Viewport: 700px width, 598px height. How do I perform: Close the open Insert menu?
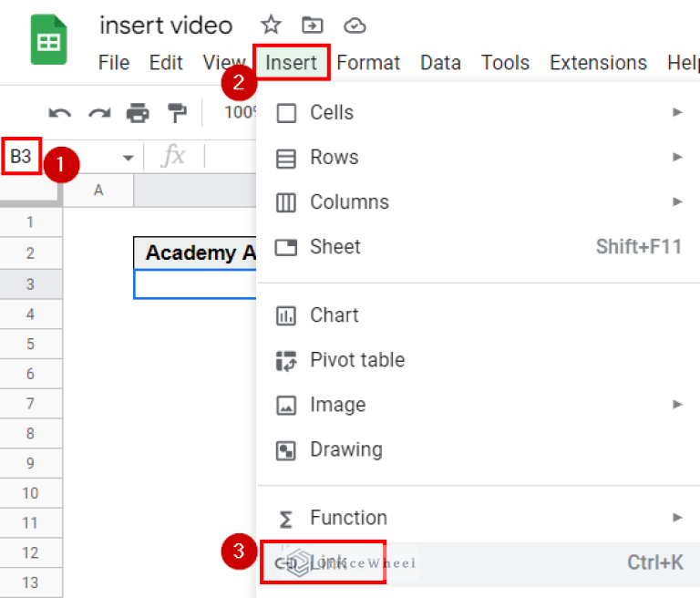pos(291,63)
